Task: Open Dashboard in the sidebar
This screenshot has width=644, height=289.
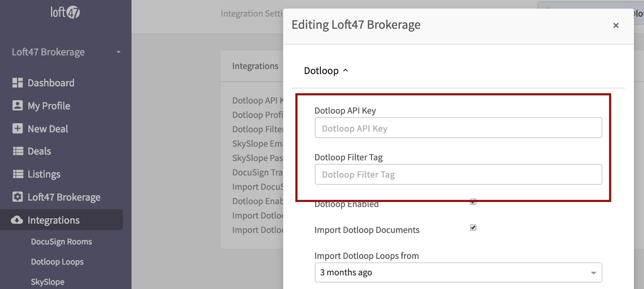Action: (51, 83)
